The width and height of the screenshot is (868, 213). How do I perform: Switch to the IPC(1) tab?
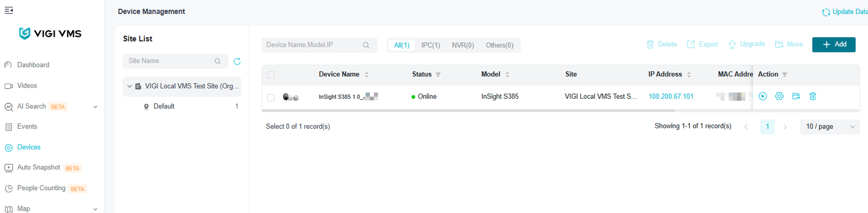click(431, 45)
